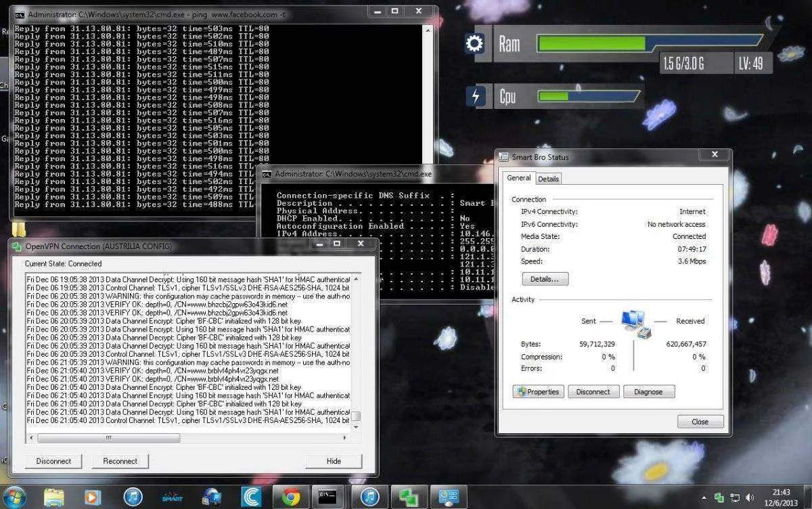Click the Speed value 3.6 Mbps
The image size is (812, 509).
click(x=692, y=261)
